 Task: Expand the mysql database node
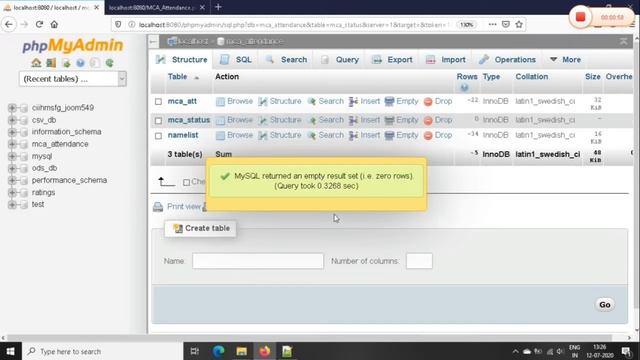pyautogui.click(x=12, y=156)
